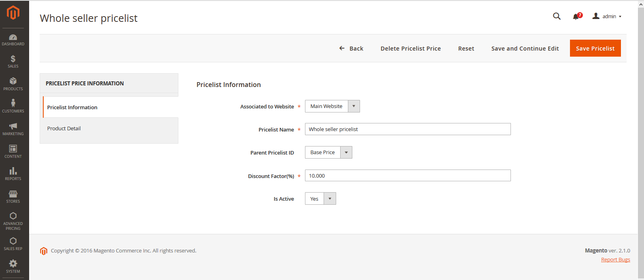Screen dimensions: 644x280
Task: Open the Associated to Website dropdown
Action: pyautogui.click(x=332, y=106)
